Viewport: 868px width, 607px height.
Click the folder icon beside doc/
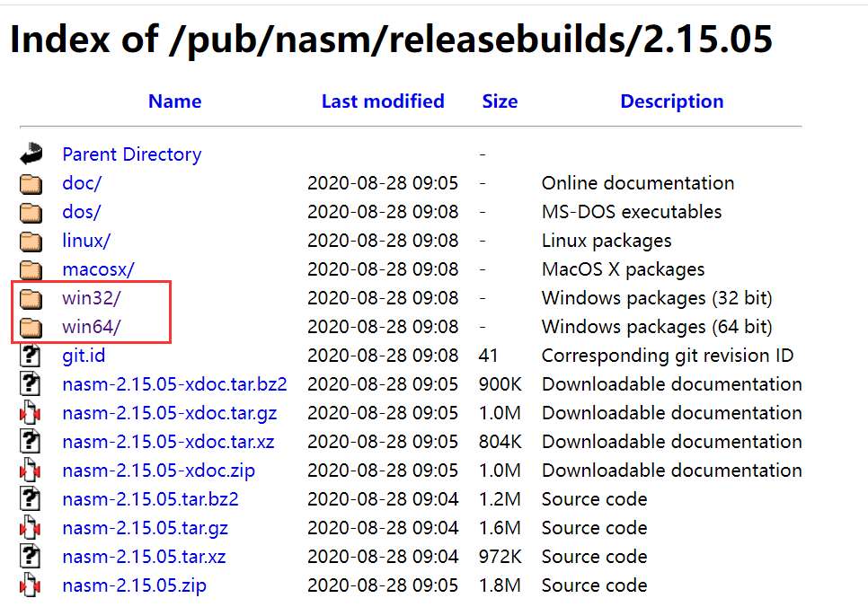coord(31,183)
